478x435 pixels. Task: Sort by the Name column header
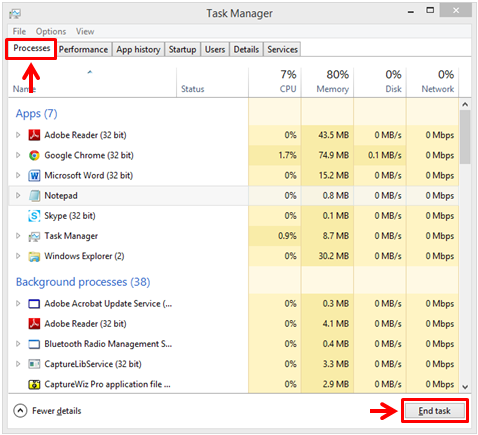coord(92,82)
